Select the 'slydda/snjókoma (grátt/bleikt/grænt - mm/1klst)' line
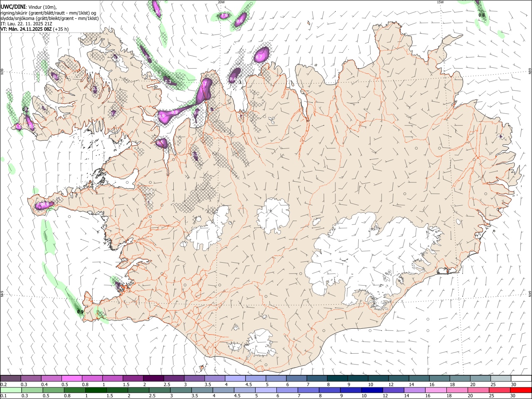The image size is (532, 399). pyautogui.click(x=49, y=18)
